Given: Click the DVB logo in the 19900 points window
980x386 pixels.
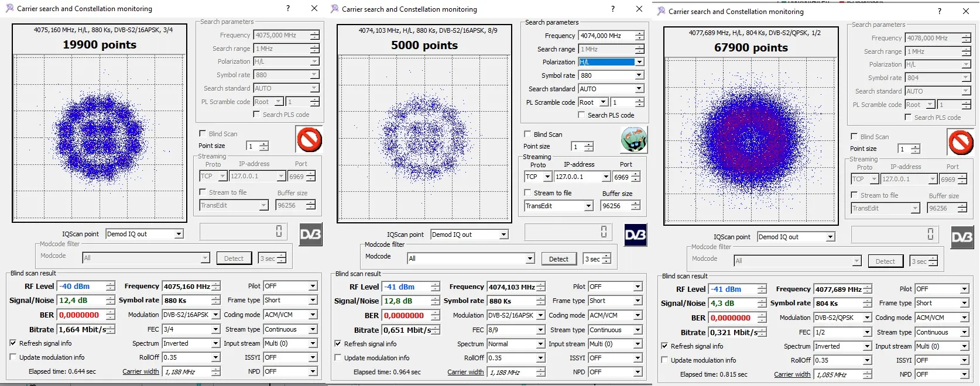Looking at the screenshot, I should click(x=310, y=235).
